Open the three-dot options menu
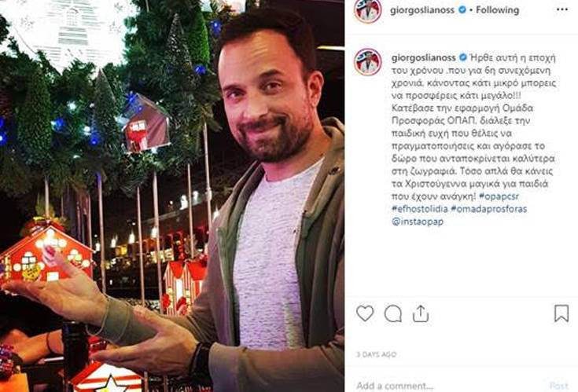Viewport: 578px width, 392px height. click(561, 9)
